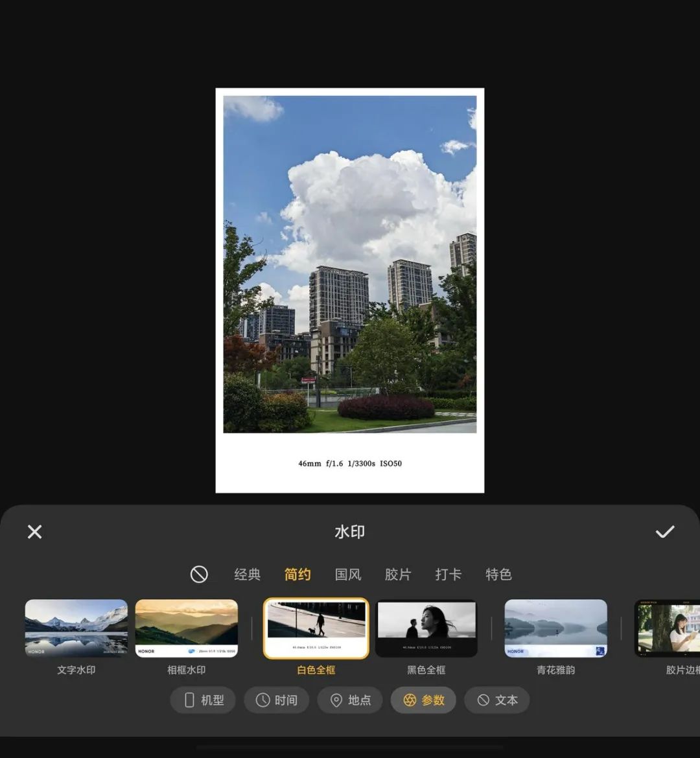This screenshot has width=700, height=758.
Task: Go to the 特色 tab
Action: pos(499,574)
